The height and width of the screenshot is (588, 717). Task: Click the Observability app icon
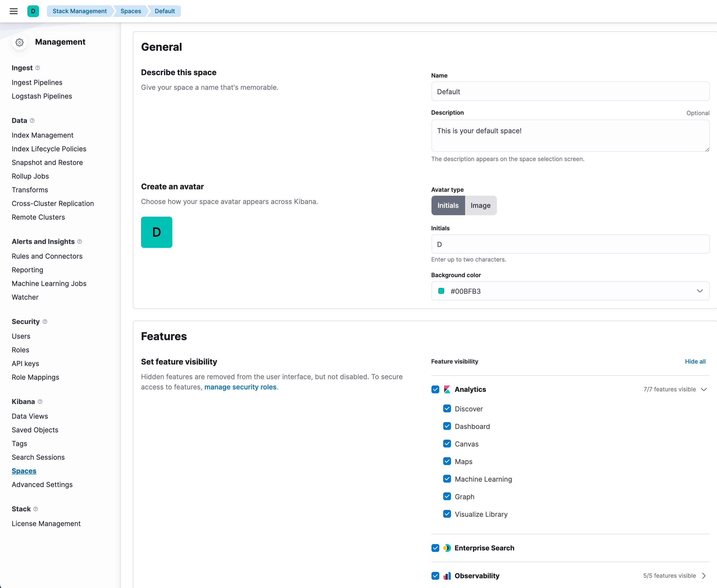tap(447, 576)
